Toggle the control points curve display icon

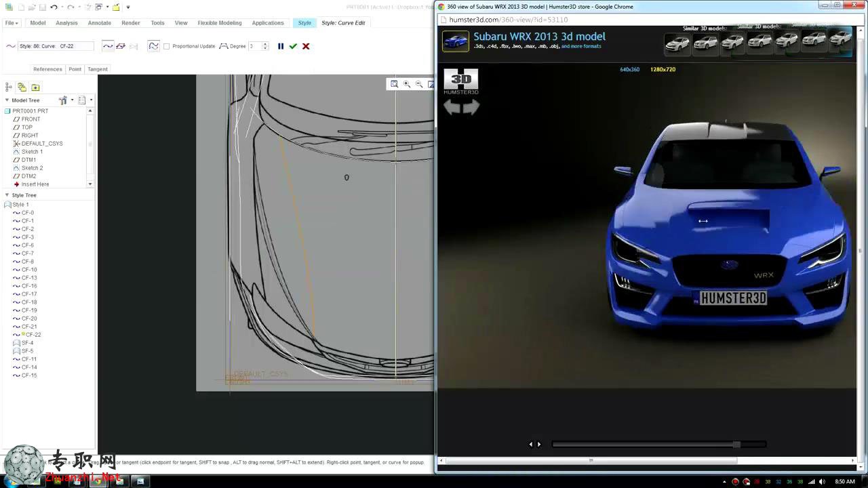click(154, 46)
